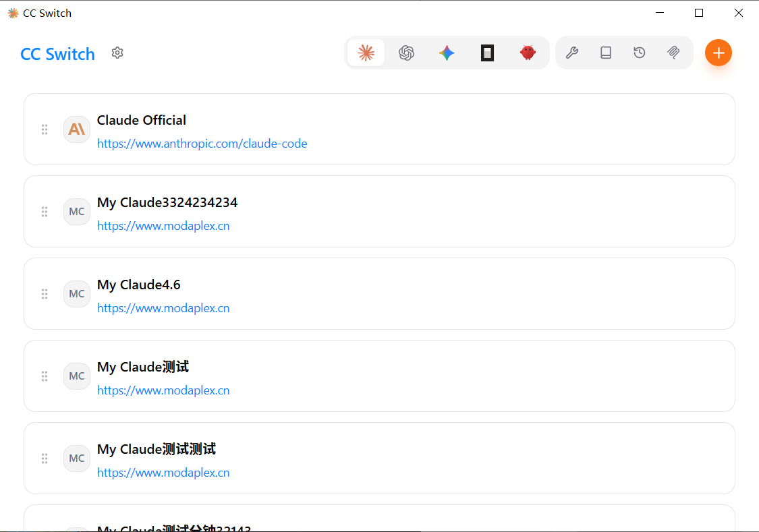Viewport: 759px width, 532px height.
Task: Select the My Claude测试 provider name
Action: 143,367
